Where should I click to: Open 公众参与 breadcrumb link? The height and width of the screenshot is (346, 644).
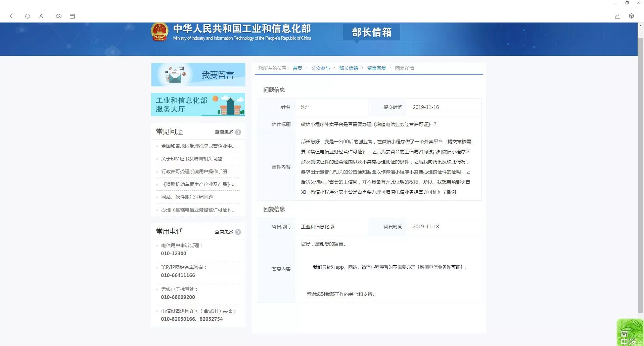coord(320,68)
